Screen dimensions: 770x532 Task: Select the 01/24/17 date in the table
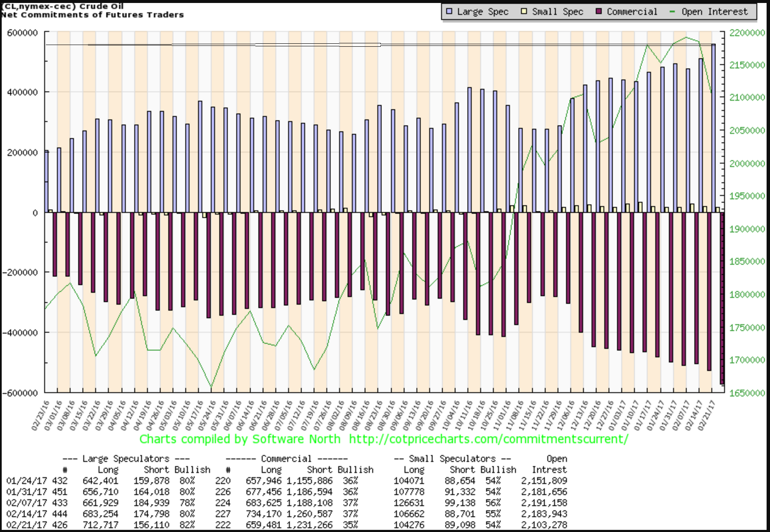click(27, 481)
